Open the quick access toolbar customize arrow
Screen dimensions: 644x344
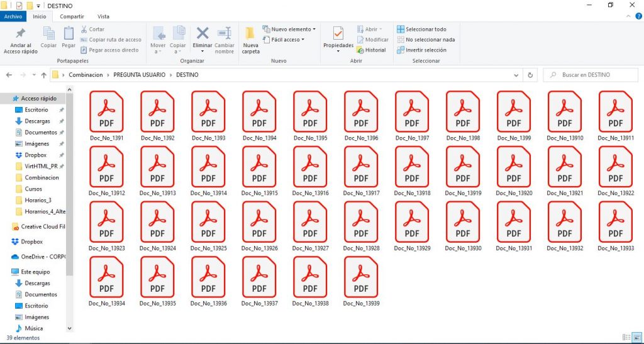pos(38,6)
